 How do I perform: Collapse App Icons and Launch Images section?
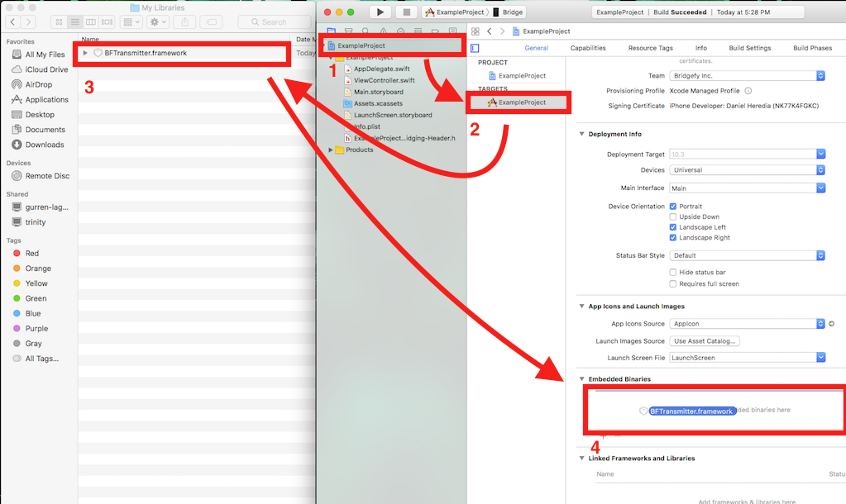point(581,307)
